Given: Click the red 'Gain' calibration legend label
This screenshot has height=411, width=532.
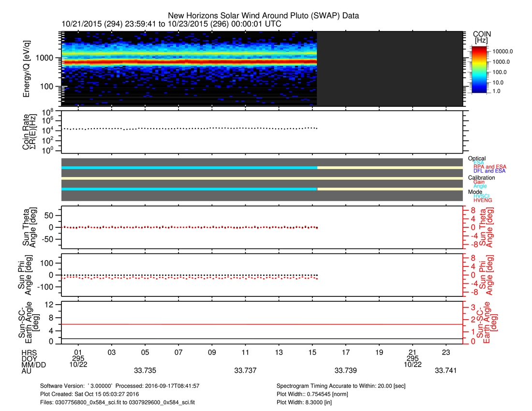Looking at the screenshot, I should [x=479, y=182].
